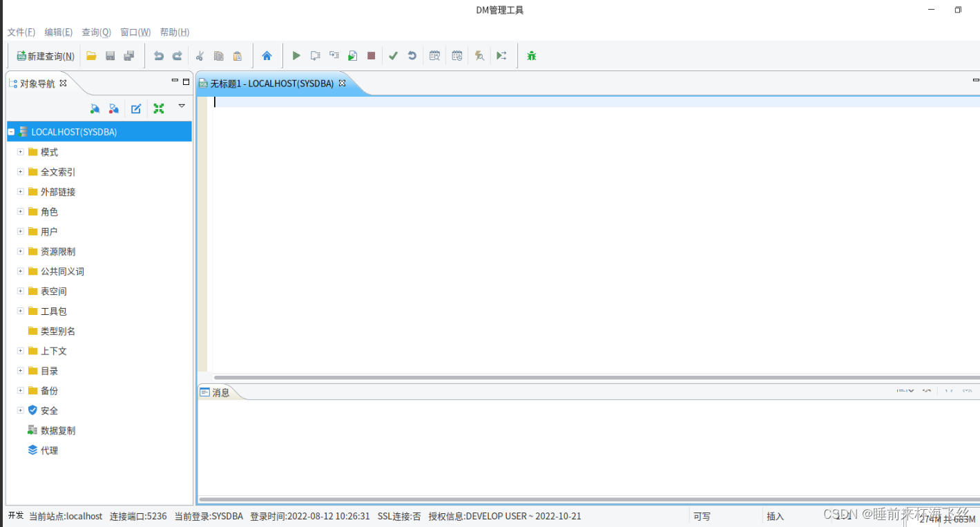Open the 窗口(W) menu

[x=135, y=32]
